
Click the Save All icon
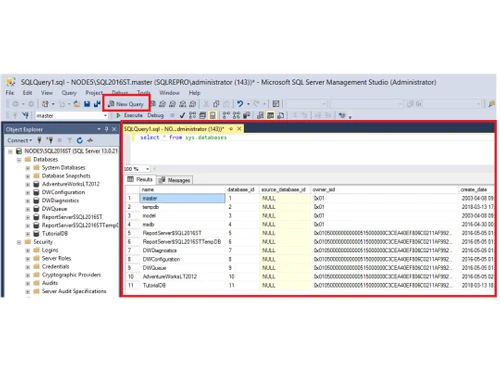tap(97, 104)
